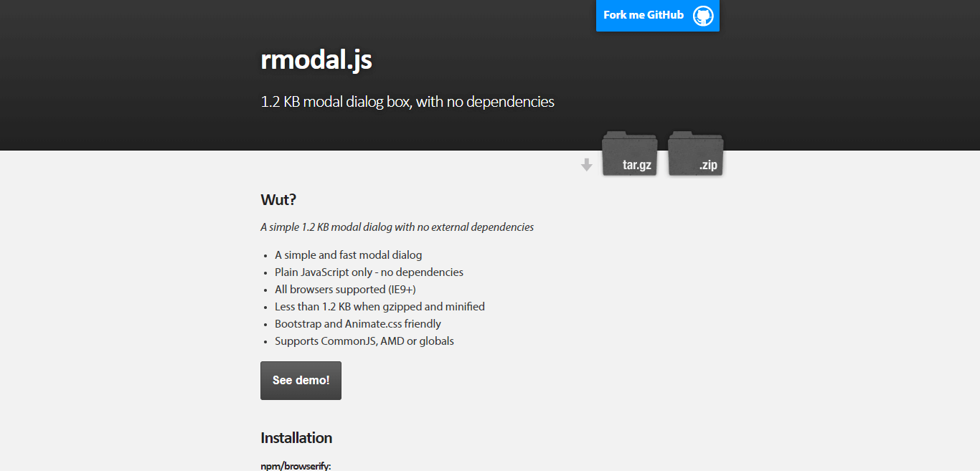Click the npm/browserify label
This screenshot has width=980, height=471.
point(296,465)
